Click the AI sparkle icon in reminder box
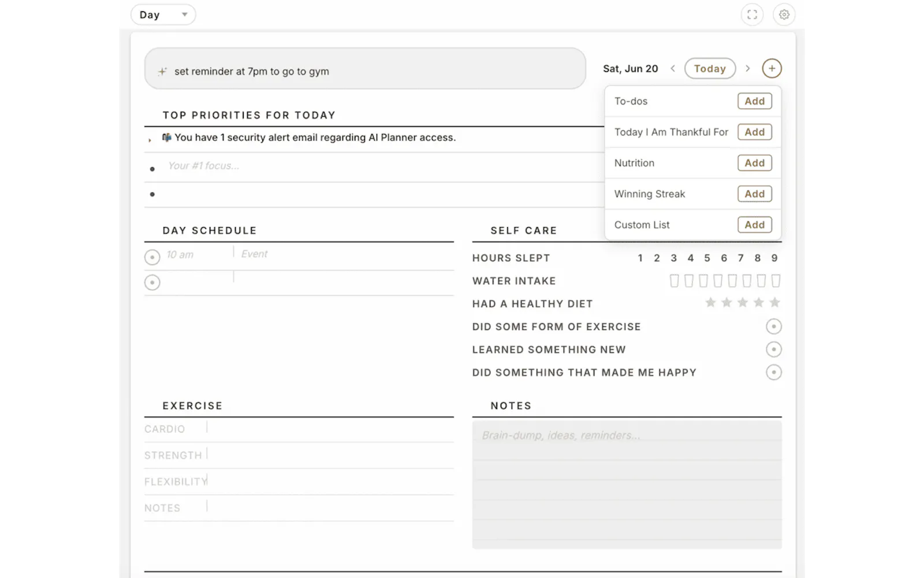 (x=162, y=72)
